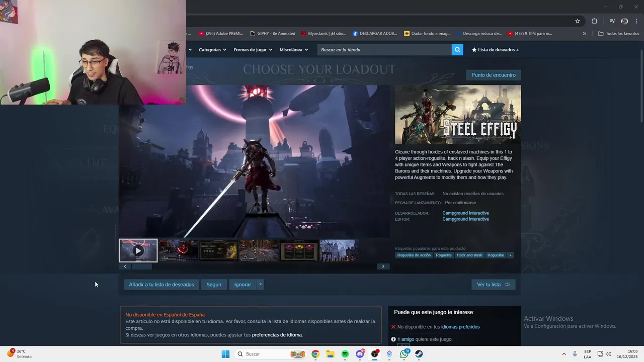The image size is (644, 362).
Task: Expand more tags with plus button
Action: tap(510, 255)
